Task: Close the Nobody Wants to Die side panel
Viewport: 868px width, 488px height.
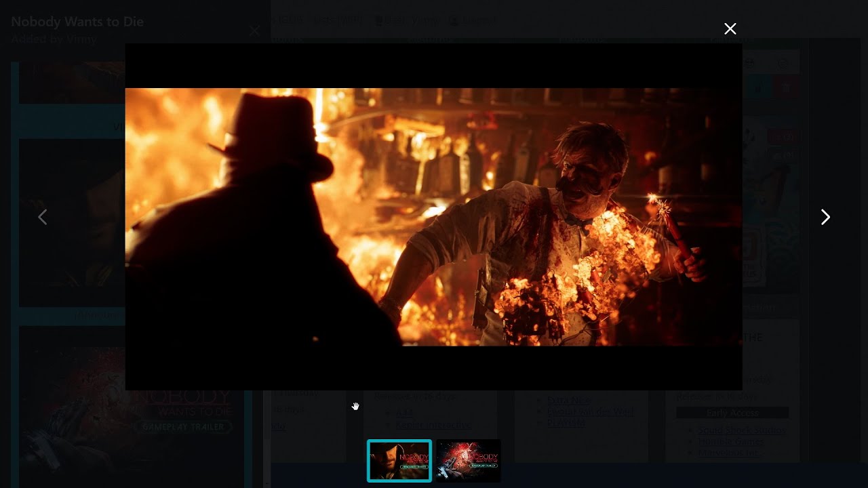Action: tap(254, 30)
